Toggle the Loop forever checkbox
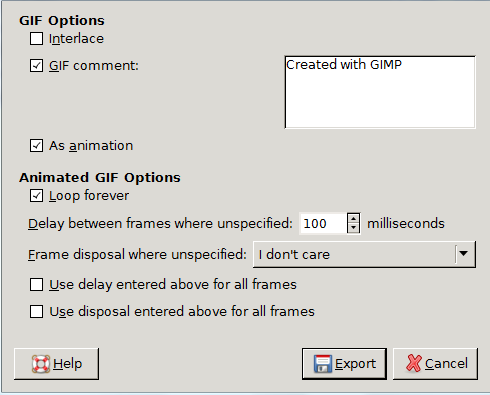The width and height of the screenshot is (490, 395). [36, 196]
